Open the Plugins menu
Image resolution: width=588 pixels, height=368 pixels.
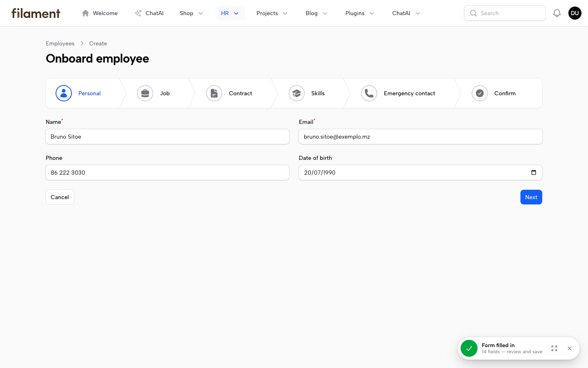360,13
